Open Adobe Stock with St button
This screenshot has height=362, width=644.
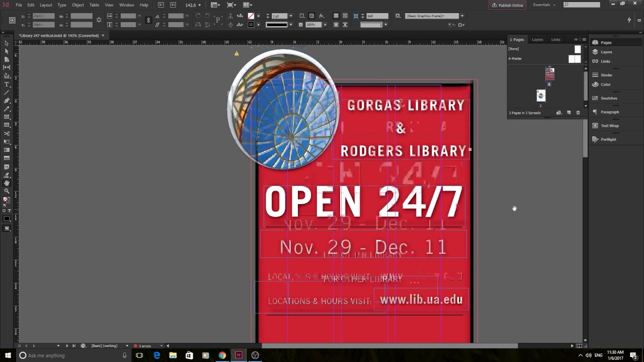[x=173, y=5]
